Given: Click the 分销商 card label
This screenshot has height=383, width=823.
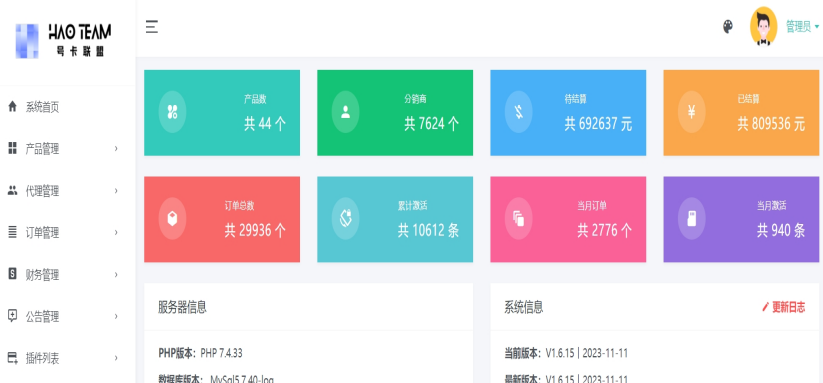Looking at the screenshot, I should pyautogui.click(x=416, y=99).
